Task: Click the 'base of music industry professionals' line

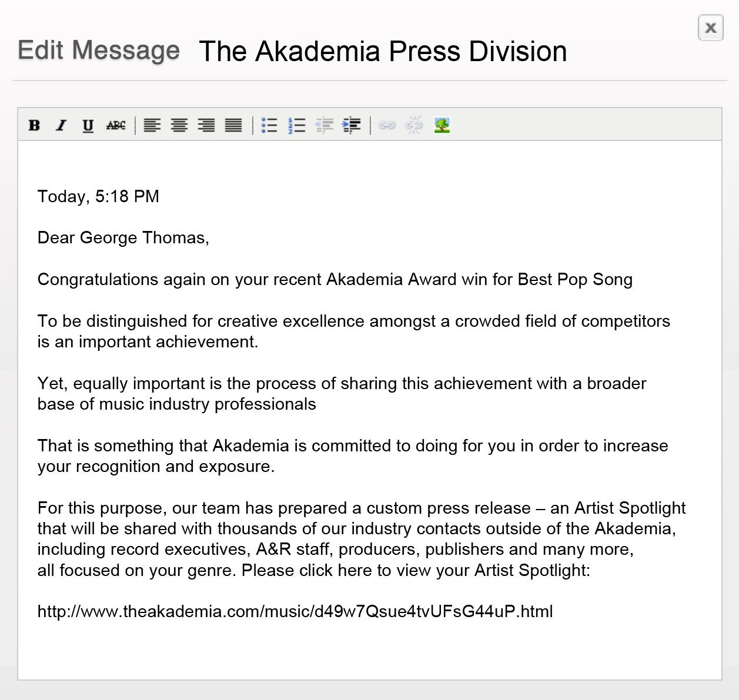Action: point(177,404)
